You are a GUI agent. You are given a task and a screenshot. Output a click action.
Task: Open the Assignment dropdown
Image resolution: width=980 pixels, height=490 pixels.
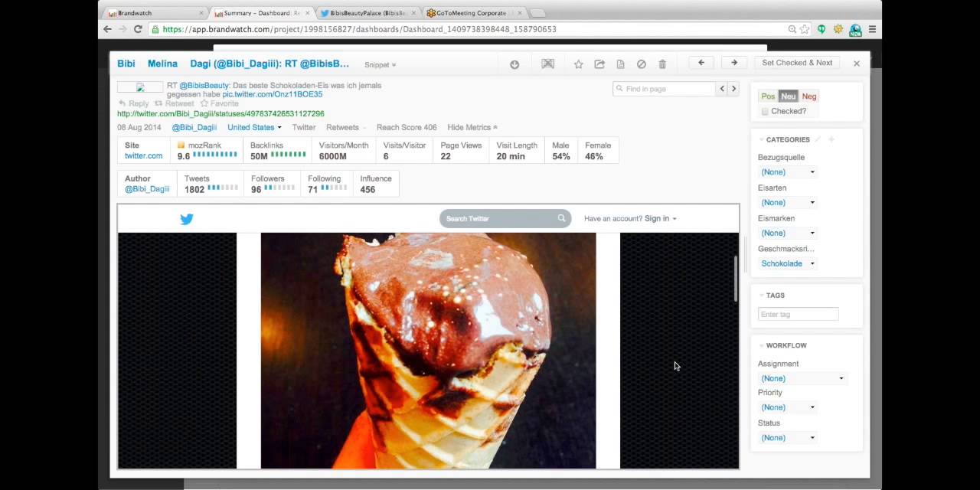802,378
